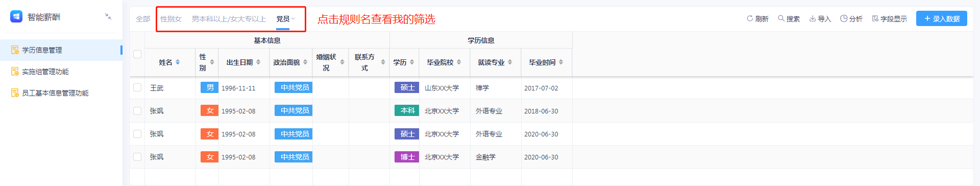Switch to the 性别女 filter tab
This screenshot has height=186, width=980.
(x=171, y=19)
